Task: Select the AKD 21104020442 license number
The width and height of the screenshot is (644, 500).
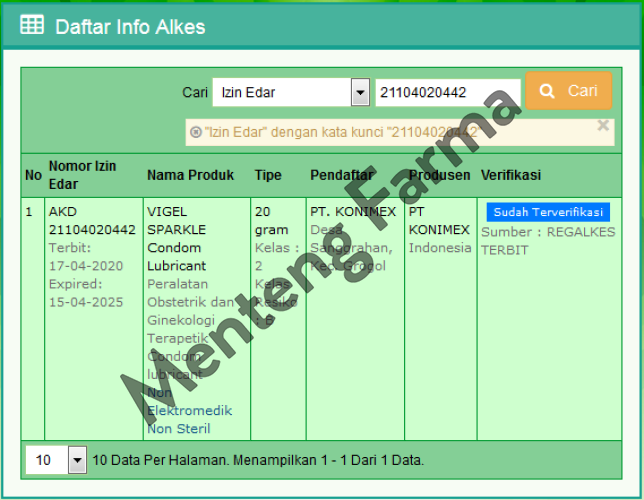Action: (x=91, y=221)
